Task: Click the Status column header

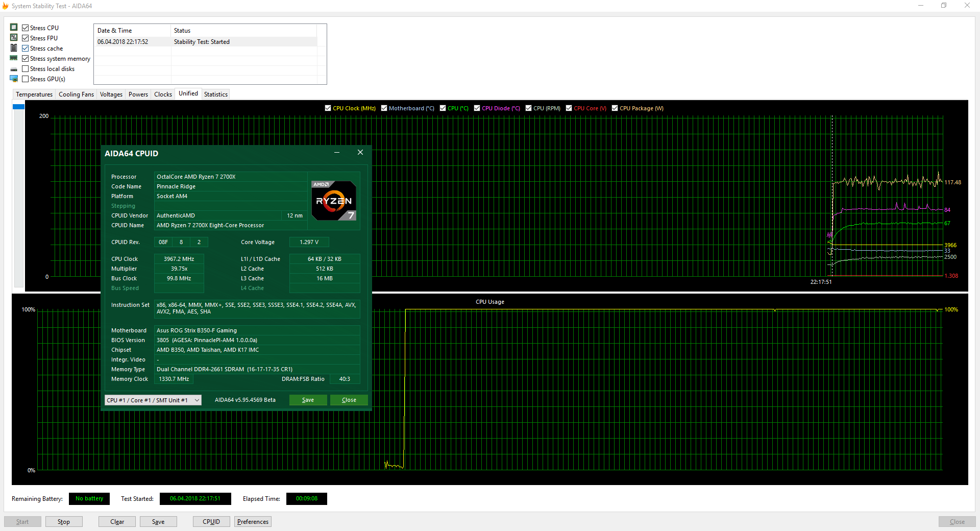Action: coord(244,31)
